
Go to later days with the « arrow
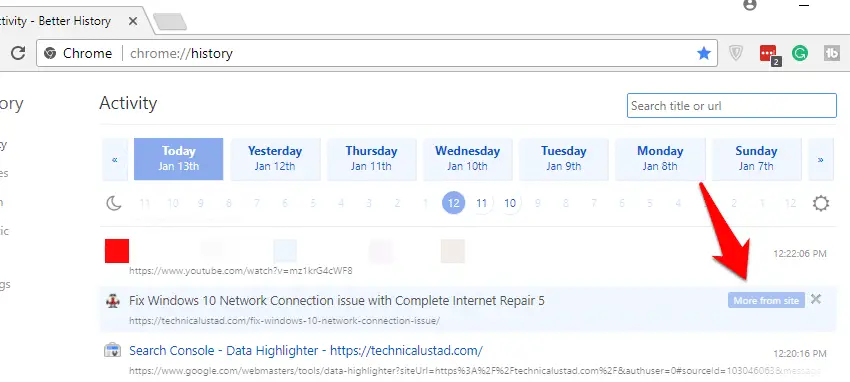pos(115,159)
